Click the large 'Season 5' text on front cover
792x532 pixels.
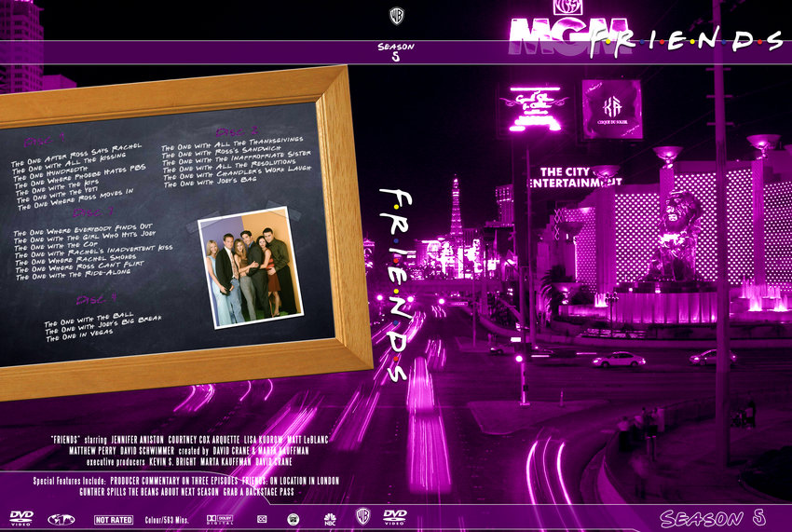click(713, 518)
